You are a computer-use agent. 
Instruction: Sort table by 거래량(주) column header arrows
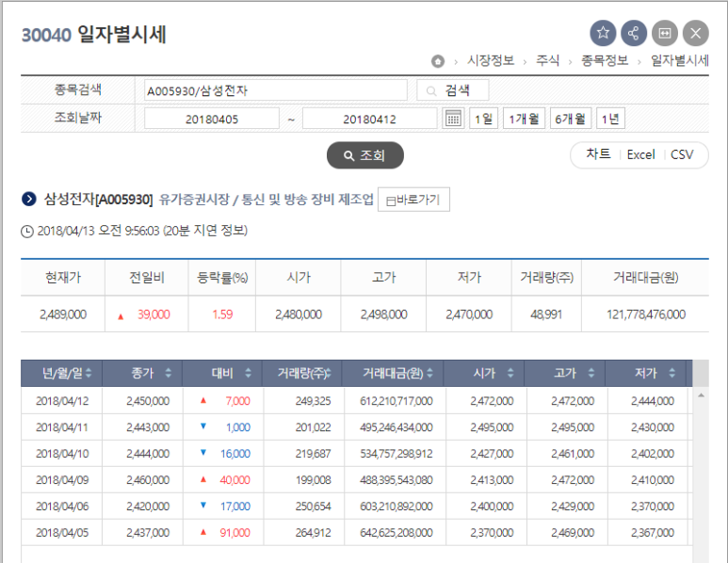click(329, 373)
